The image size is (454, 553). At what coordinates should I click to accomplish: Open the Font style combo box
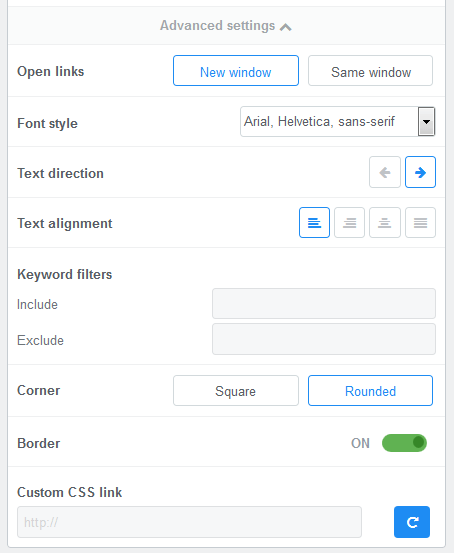(338, 122)
